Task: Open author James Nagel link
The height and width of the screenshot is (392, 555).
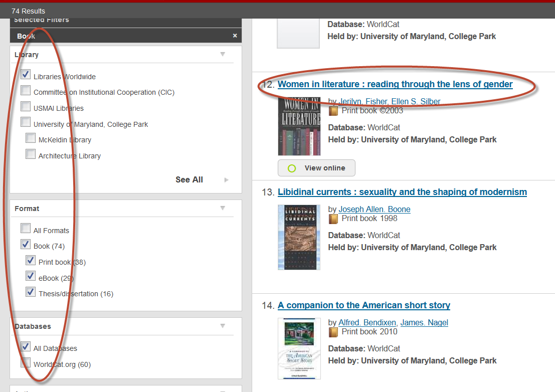Action: click(x=424, y=323)
